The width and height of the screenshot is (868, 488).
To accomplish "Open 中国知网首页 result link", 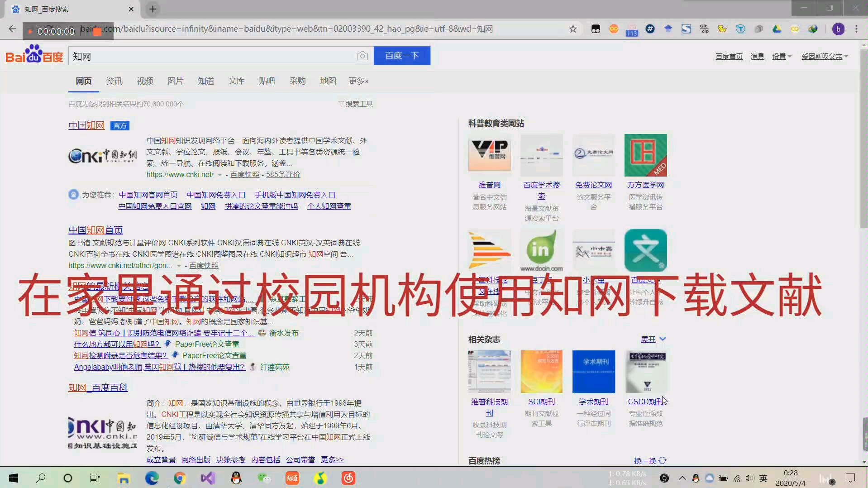I will [95, 230].
